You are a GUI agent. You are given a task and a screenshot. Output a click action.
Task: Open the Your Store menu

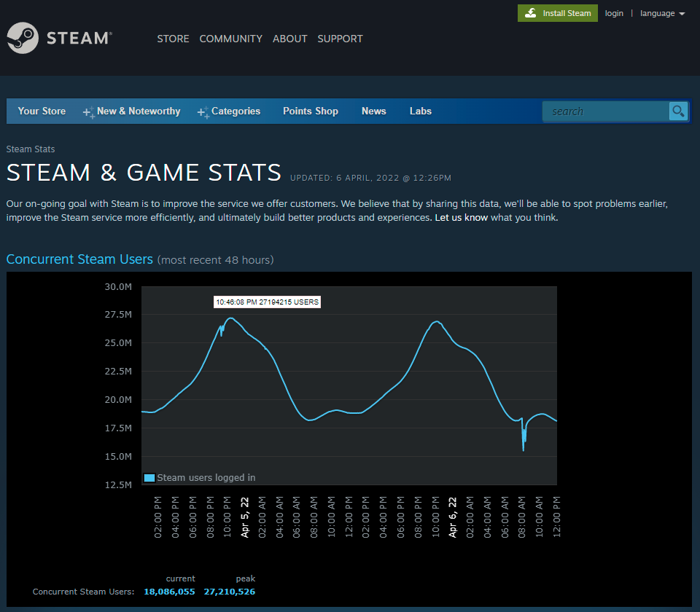(x=42, y=111)
